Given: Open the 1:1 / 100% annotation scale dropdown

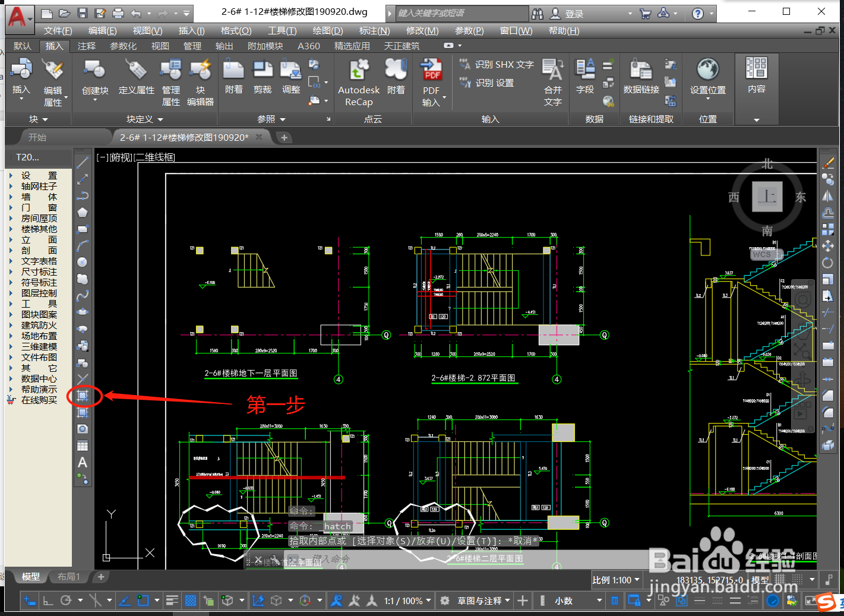Looking at the screenshot, I should pos(407,601).
